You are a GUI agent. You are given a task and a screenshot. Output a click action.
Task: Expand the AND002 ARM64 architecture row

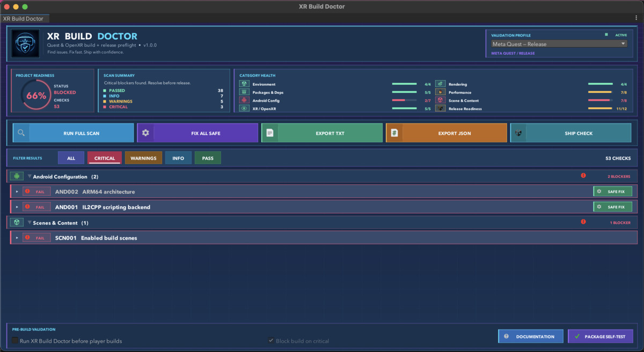[17, 192]
